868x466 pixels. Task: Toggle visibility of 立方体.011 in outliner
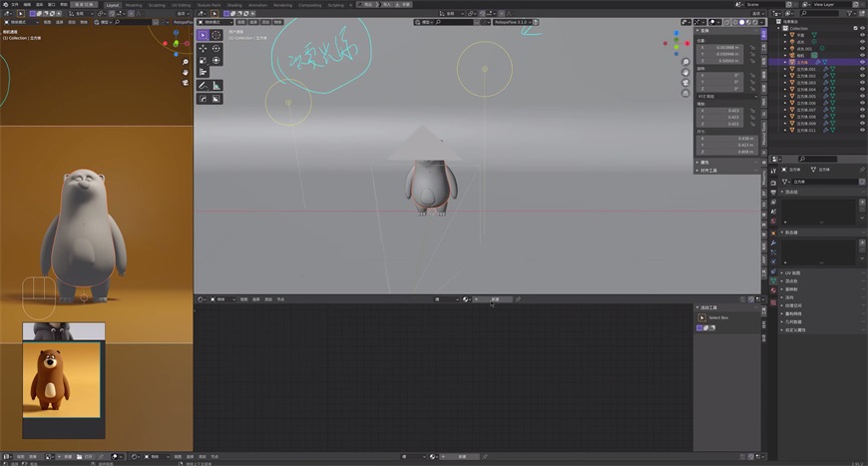point(862,130)
